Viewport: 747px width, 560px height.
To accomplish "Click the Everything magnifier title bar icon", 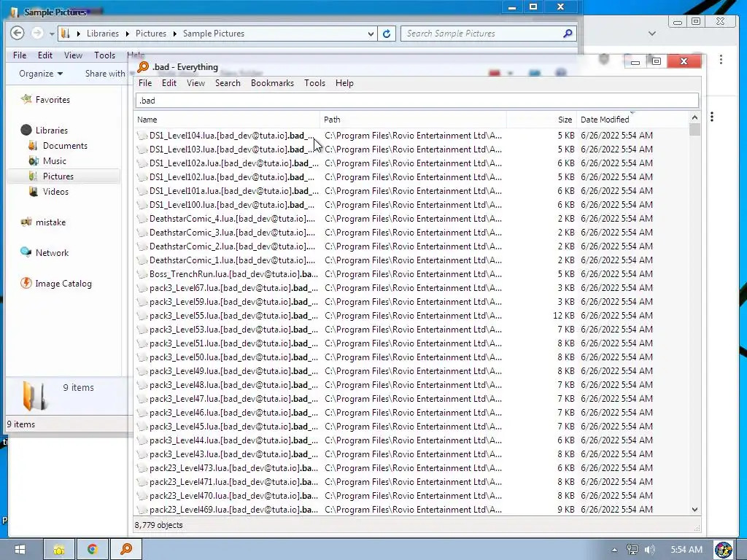I will pos(143,67).
